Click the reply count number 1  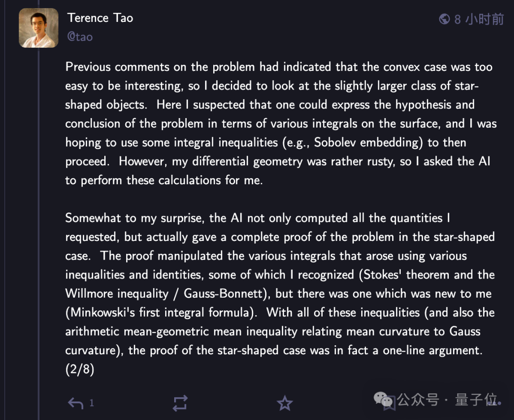click(92, 403)
